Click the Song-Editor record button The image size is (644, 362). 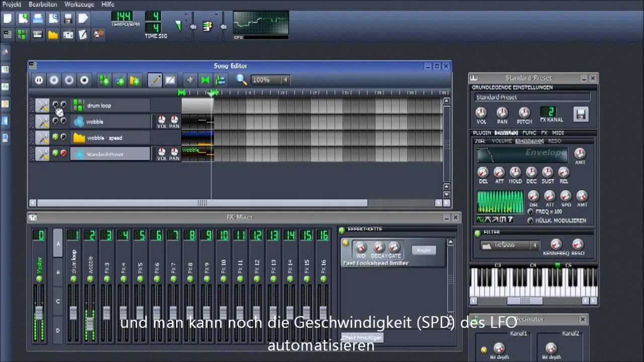(54, 80)
